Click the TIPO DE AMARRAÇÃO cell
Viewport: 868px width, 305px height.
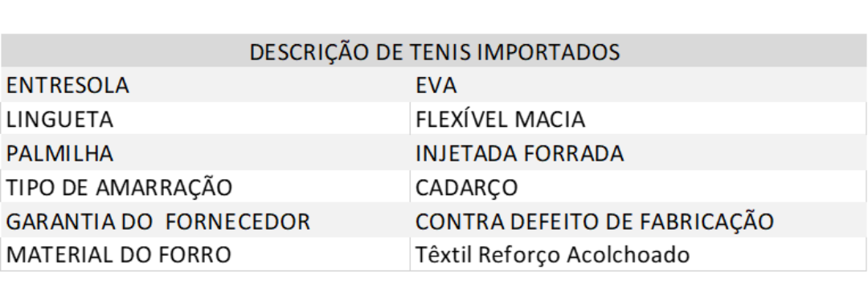coord(206,187)
